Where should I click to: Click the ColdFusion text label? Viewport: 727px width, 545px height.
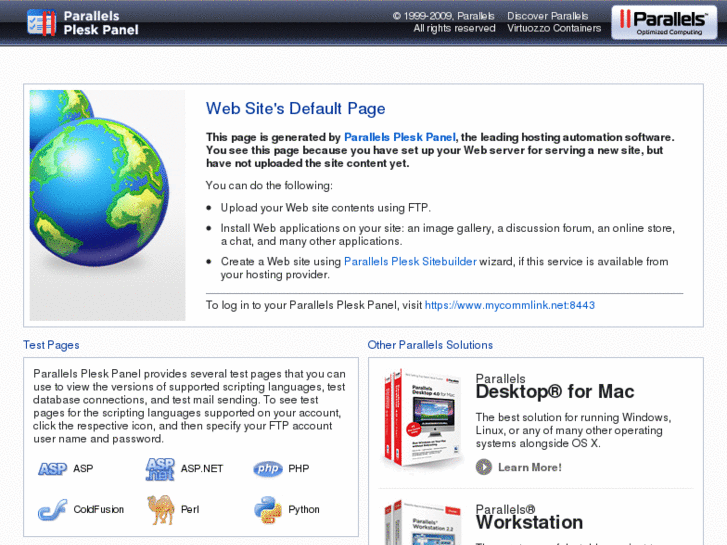click(98, 510)
